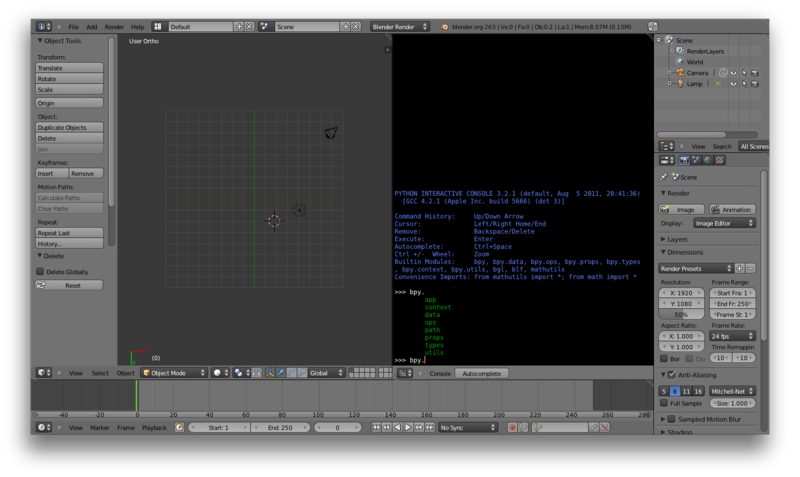The image size is (800, 477).
Task: Select the rotate manipulator arc icon
Action: pyautogui.click(x=291, y=373)
